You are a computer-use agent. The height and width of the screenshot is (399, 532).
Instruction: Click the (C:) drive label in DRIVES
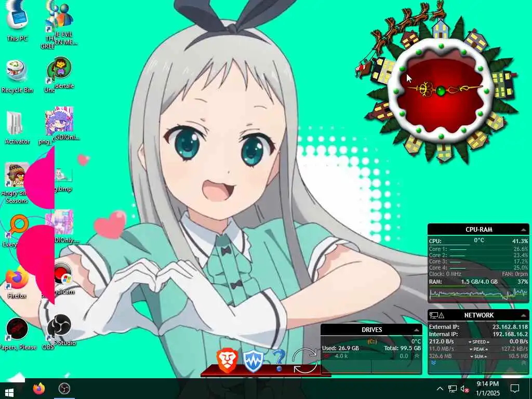click(372, 342)
